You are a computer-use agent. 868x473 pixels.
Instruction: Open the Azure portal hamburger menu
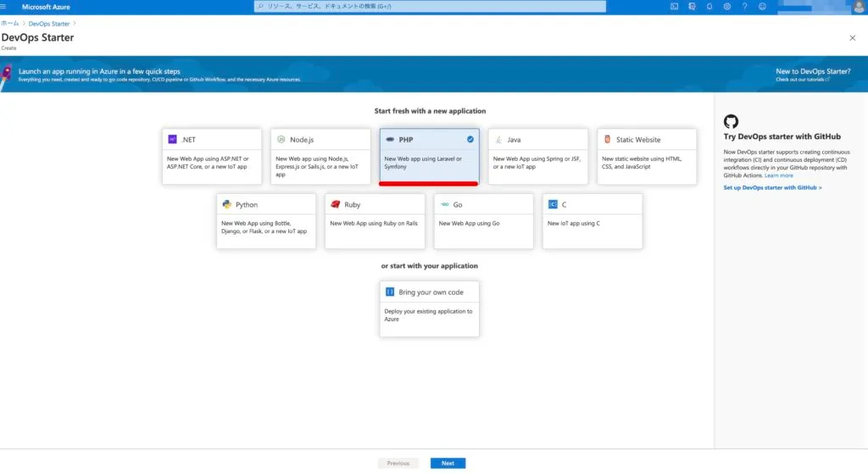[3, 7]
